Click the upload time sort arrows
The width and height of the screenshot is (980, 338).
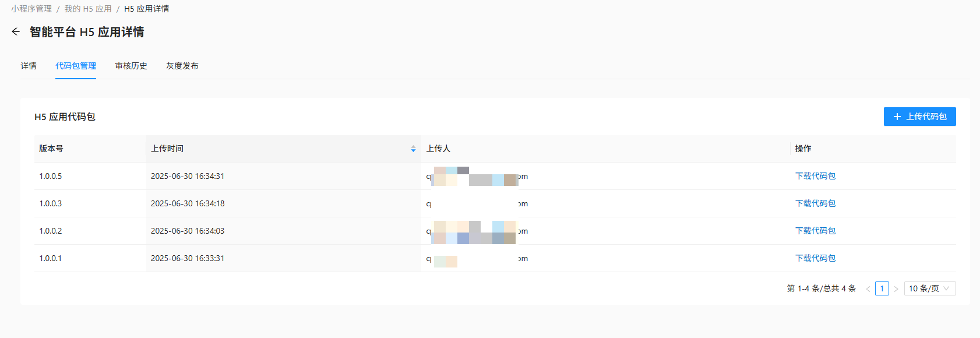point(413,149)
